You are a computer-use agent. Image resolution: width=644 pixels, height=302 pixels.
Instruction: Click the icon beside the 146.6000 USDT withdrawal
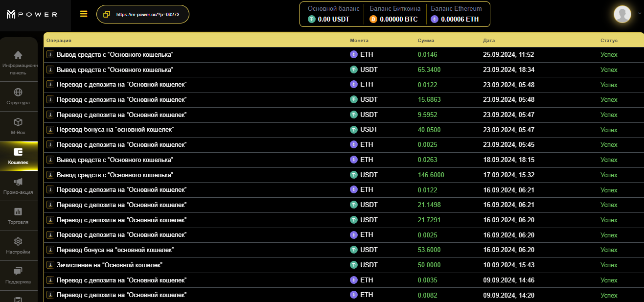click(x=49, y=175)
